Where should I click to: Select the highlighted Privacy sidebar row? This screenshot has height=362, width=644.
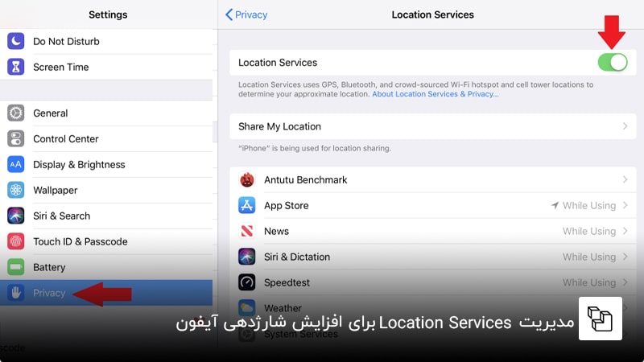coord(106,293)
